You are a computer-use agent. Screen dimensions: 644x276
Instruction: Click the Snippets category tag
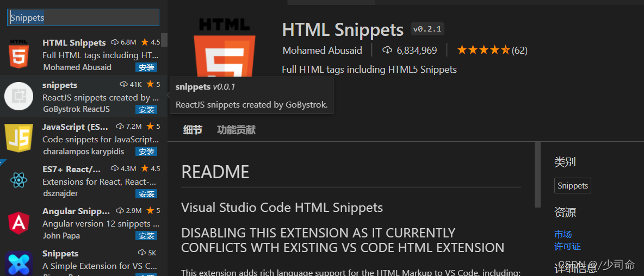click(x=572, y=186)
